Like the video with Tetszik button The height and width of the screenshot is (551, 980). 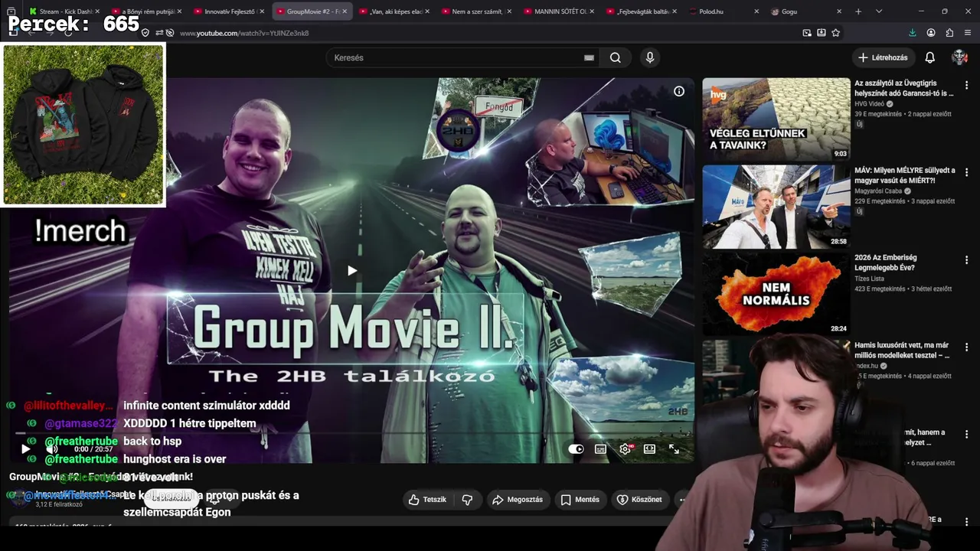(x=428, y=500)
